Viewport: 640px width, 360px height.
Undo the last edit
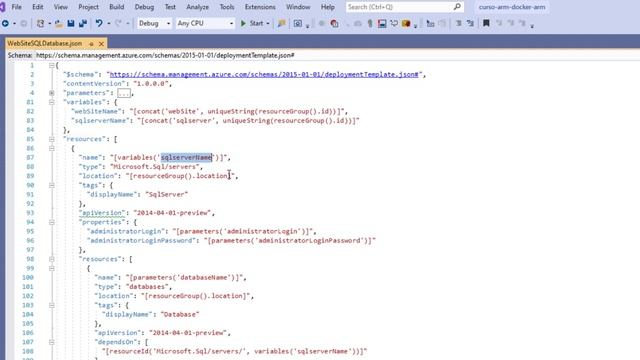[x=99, y=24]
